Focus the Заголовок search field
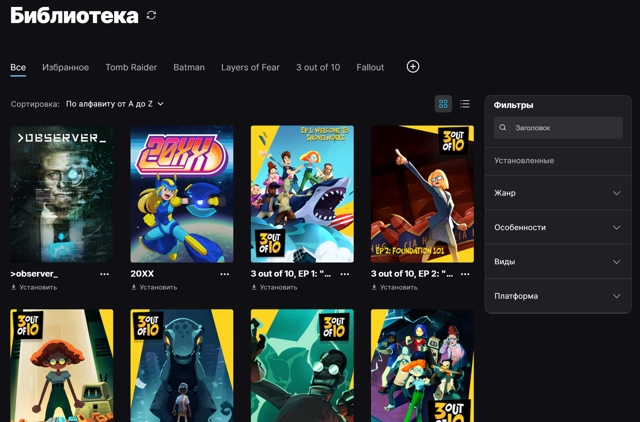Screen dimensions: 640x422 pyautogui.click(x=558, y=128)
